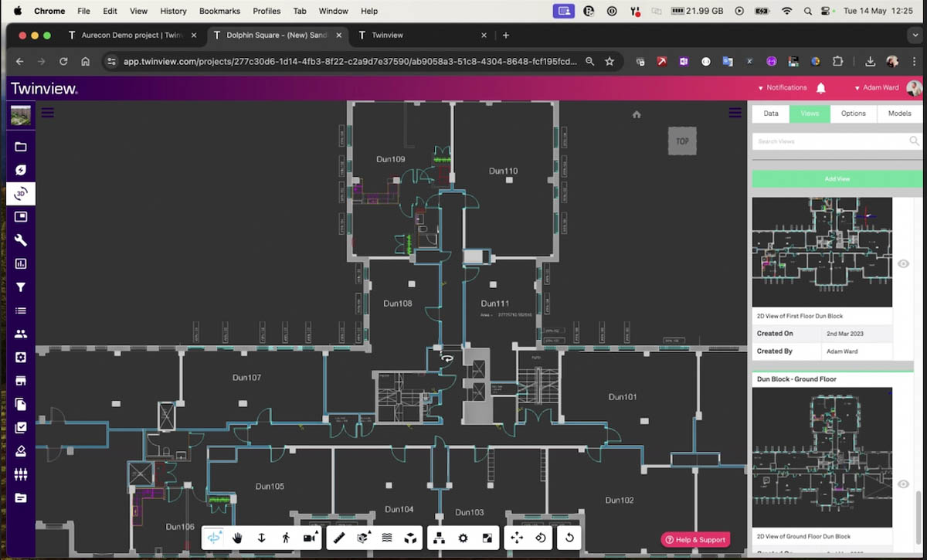Open the History menu in menu bar
The height and width of the screenshot is (560, 927).
click(x=173, y=12)
